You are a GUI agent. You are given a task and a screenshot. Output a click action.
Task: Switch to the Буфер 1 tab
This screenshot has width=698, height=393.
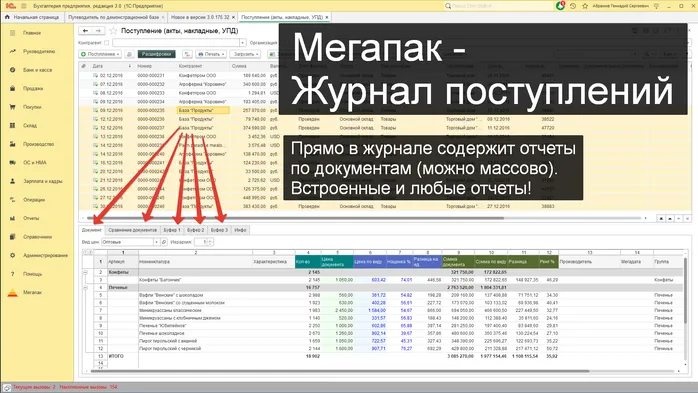point(172,230)
